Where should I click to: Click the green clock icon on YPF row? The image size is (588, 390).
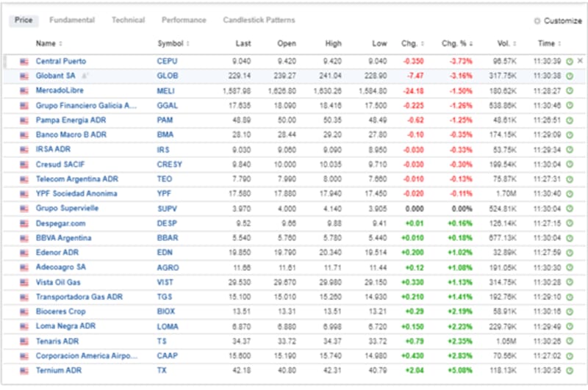(x=570, y=194)
